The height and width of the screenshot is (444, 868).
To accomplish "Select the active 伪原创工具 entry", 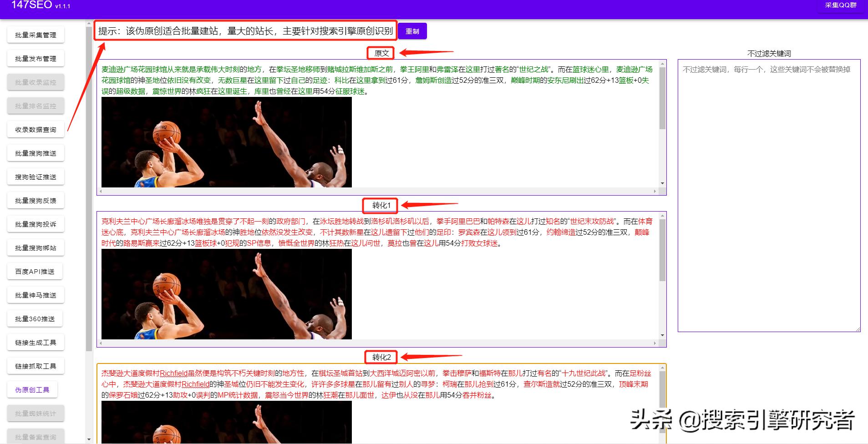I will tap(32, 389).
